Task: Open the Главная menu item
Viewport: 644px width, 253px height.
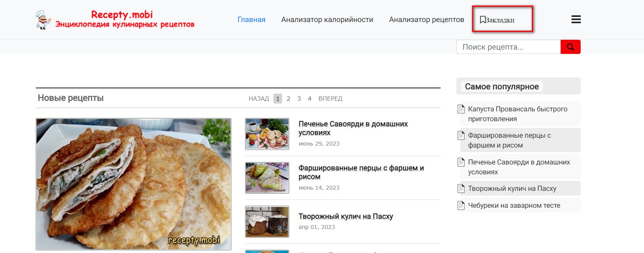Action: tap(251, 20)
